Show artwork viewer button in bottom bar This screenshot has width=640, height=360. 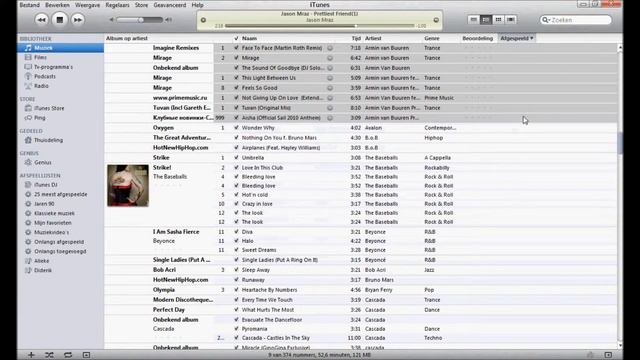pyautogui.click(x=86, y=355)
